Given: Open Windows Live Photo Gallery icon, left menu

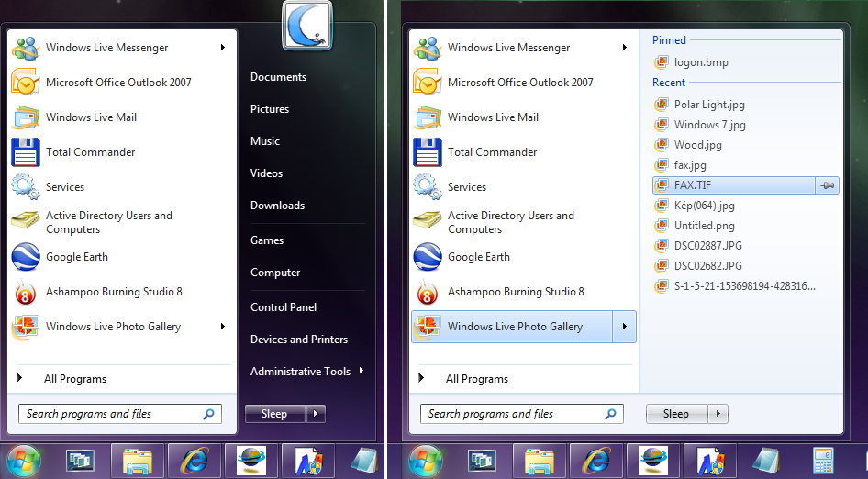Looking at the screenshot, I should pos(26,327).
